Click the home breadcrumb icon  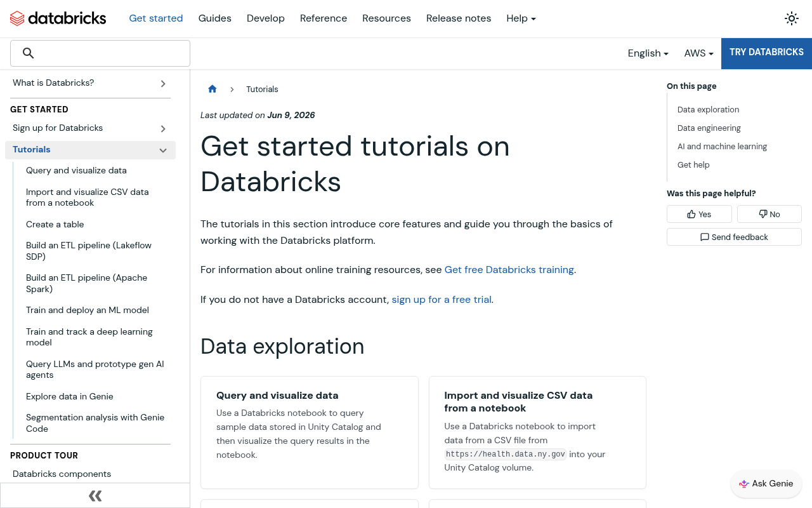tap(213, 89)
